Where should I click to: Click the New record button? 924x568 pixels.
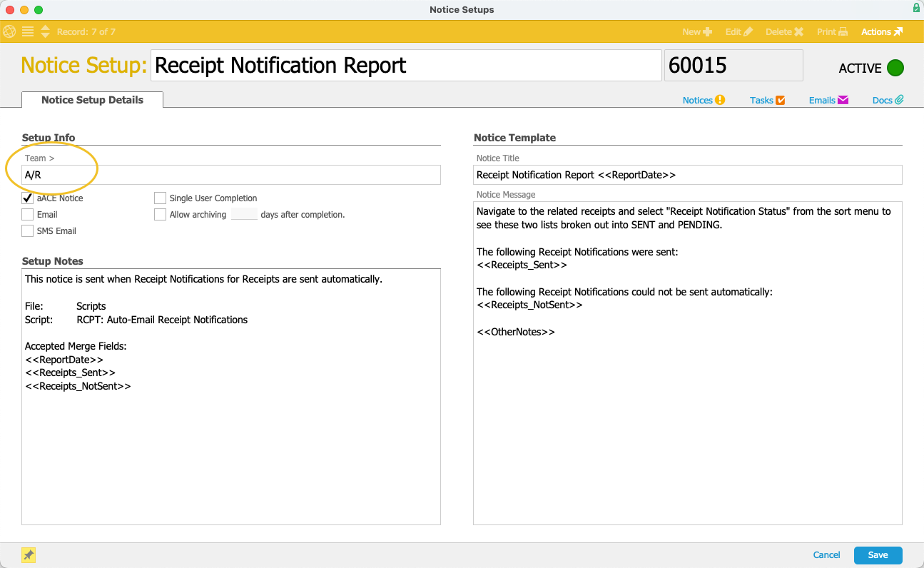click(697, 31)
